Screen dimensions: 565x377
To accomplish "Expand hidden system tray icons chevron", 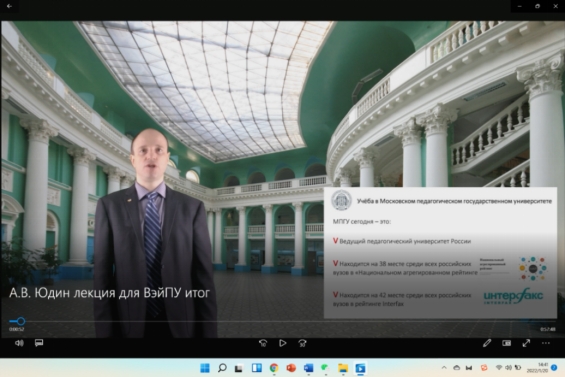I will pos(444,368).
